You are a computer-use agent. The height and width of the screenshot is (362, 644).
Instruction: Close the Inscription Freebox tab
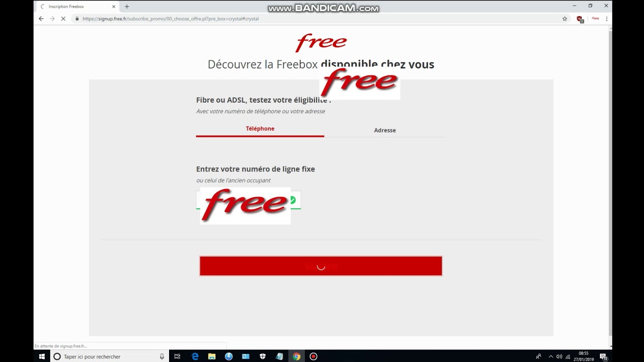click(114, 7)
